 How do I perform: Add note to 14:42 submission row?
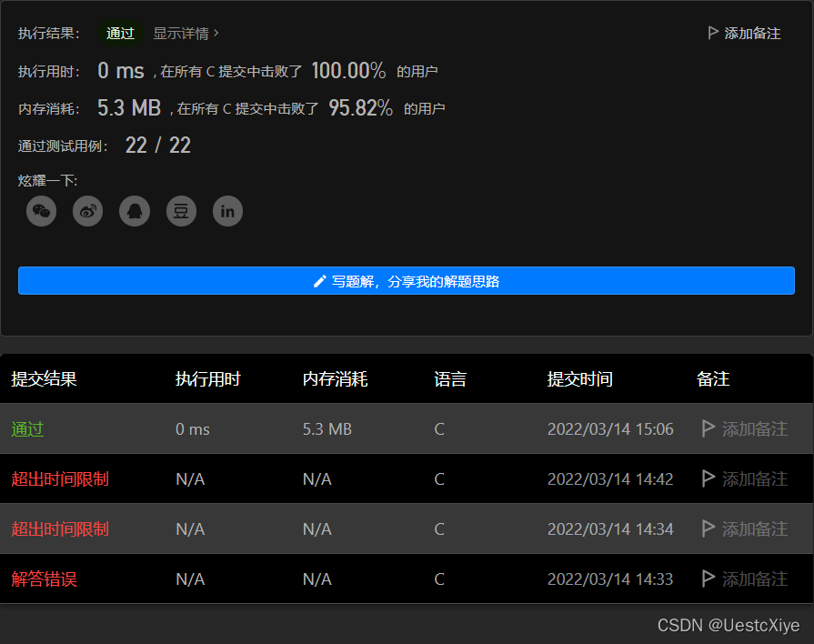coord(745,478)
